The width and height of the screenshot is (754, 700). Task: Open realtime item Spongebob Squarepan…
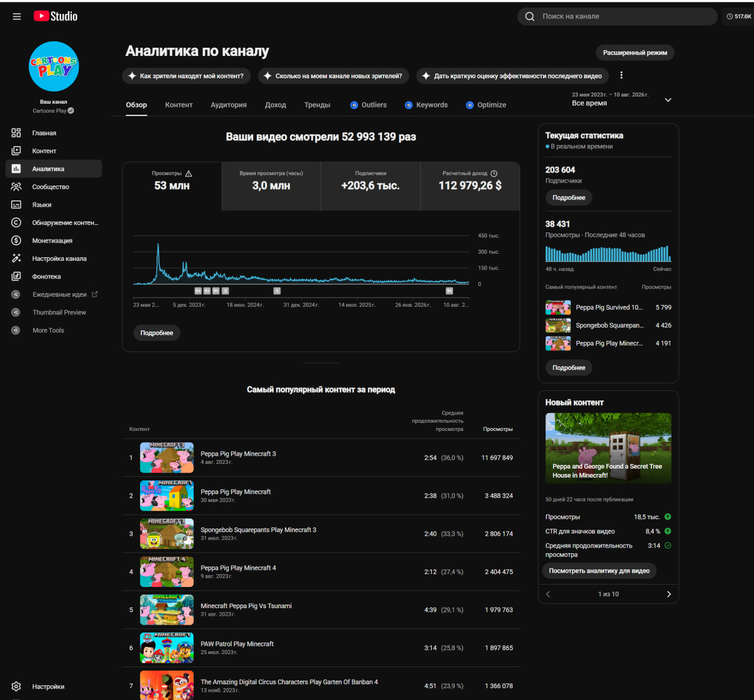[609, 325]
